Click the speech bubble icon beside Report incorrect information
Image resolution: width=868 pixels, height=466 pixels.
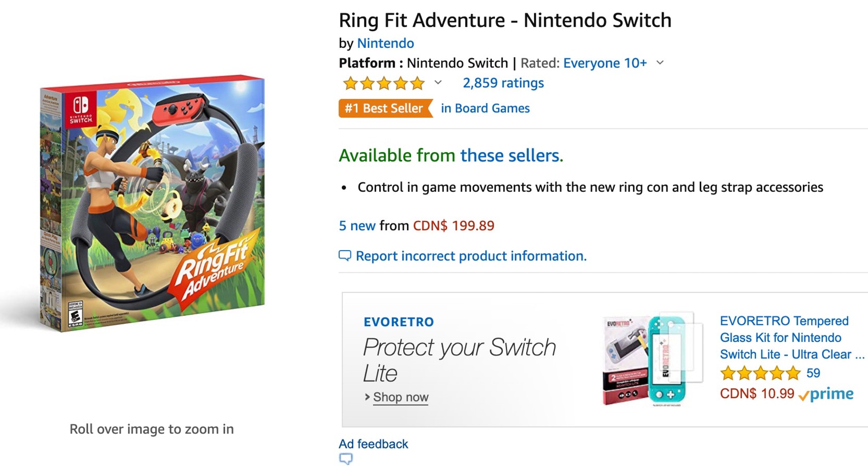[x=345, y=256]
